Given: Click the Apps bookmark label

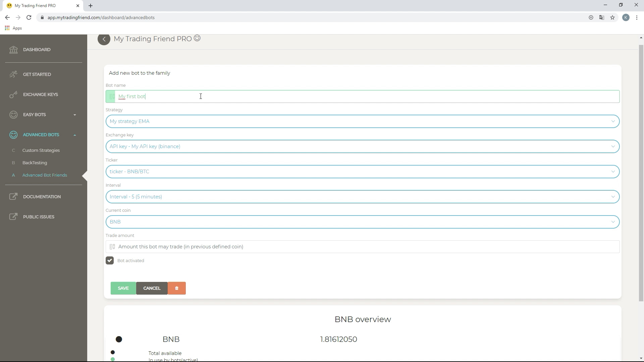Looking at the screenshot, I should [x=17, y=28].
